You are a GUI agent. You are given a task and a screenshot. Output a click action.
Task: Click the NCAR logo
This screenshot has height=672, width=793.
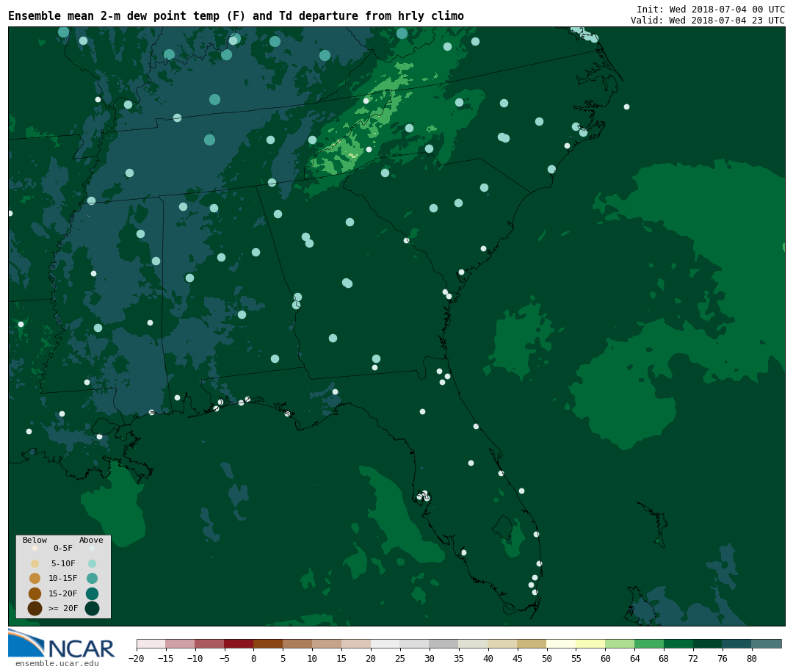[61, 643]
